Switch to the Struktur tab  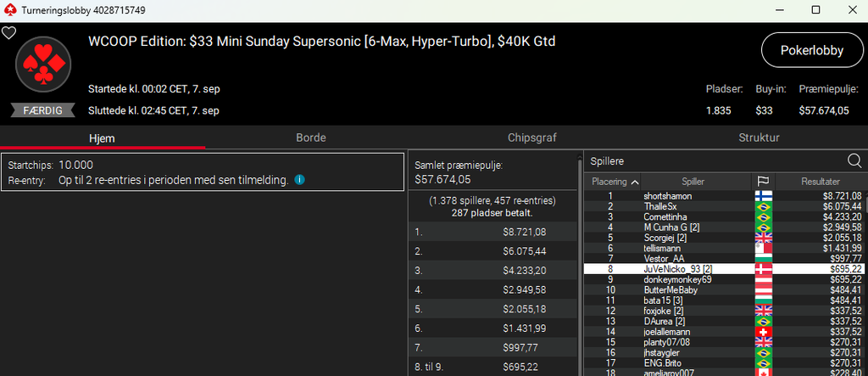point(759,138)
